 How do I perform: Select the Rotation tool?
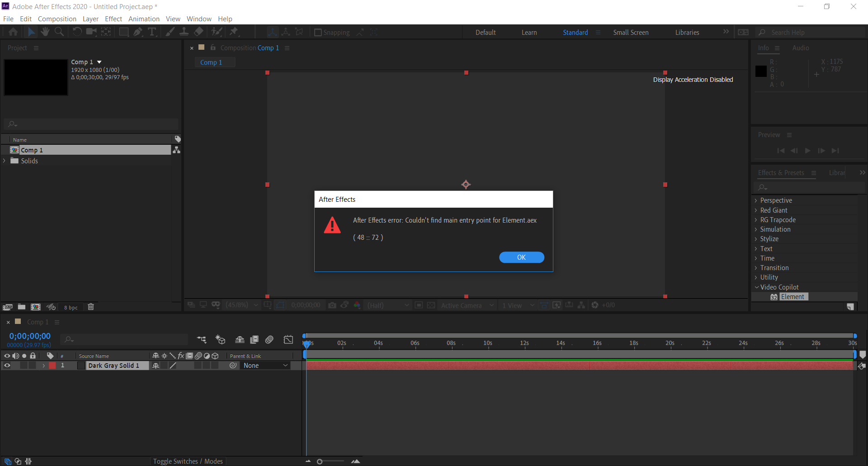point(77,32)
